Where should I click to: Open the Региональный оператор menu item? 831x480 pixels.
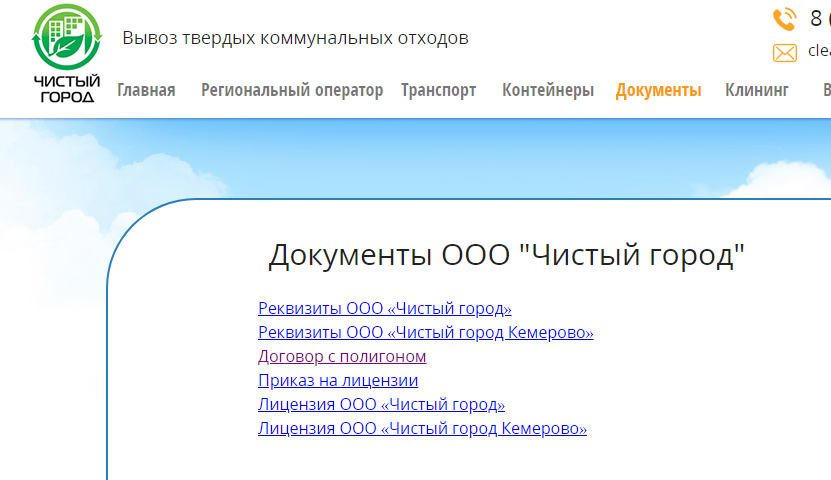coord(292,90)
